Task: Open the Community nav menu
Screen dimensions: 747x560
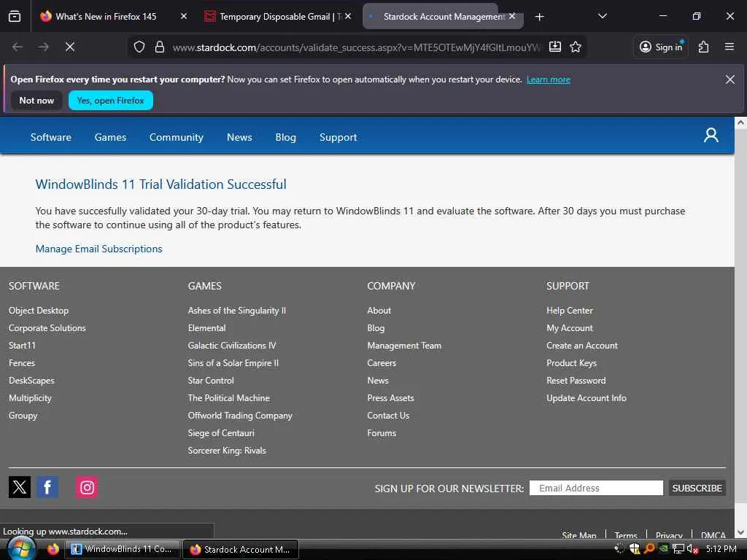Action: tap(177, 137)
